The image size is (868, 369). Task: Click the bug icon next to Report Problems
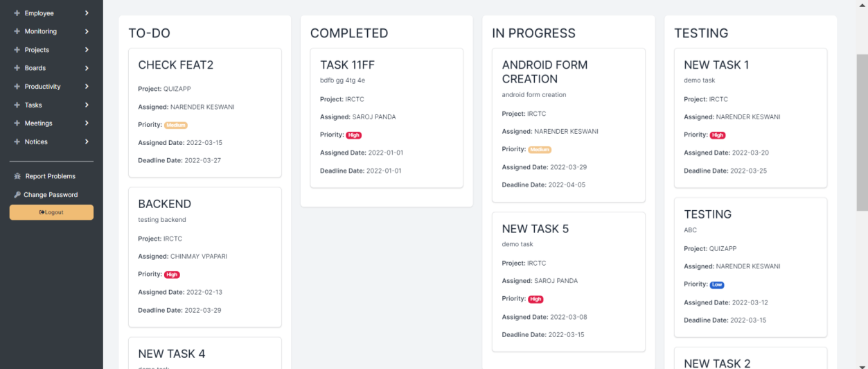coord(17,176)
